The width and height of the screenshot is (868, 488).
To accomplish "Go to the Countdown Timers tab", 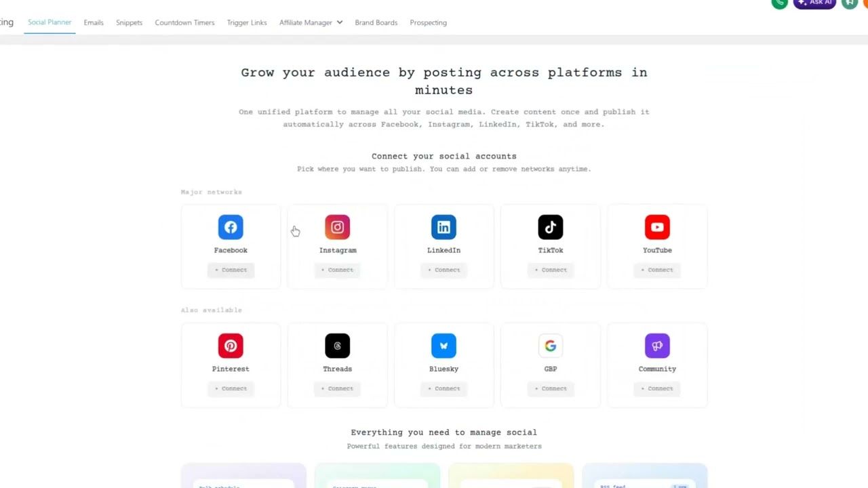I will pyautogui.click(x=184, y=22).
